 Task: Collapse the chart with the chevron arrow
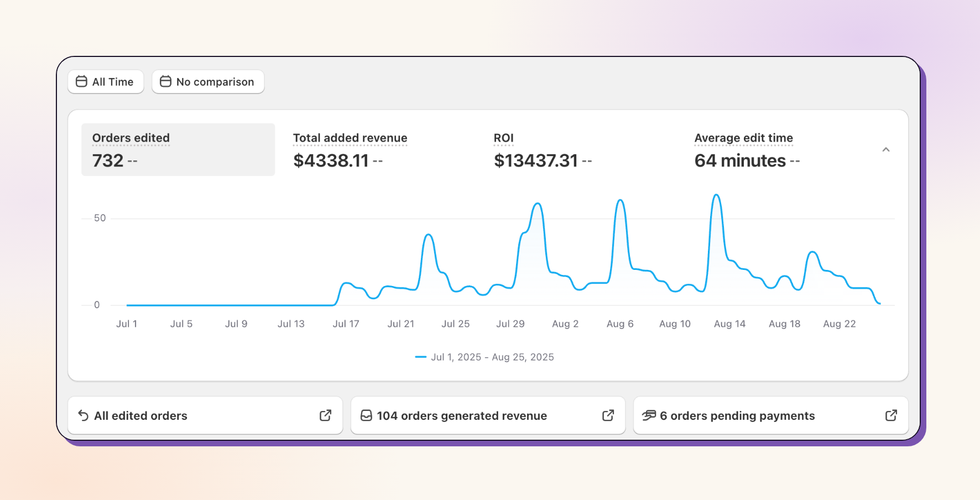pos(886,149)
